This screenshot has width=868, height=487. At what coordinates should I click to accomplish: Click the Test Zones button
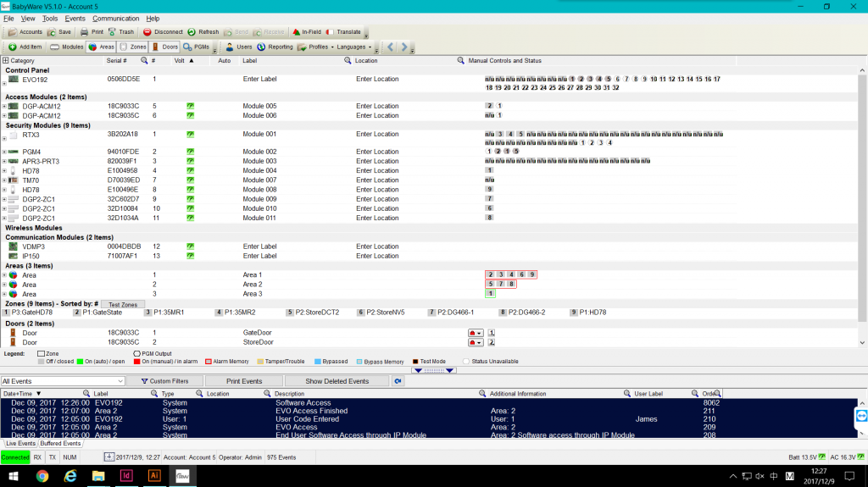point(123,304)
